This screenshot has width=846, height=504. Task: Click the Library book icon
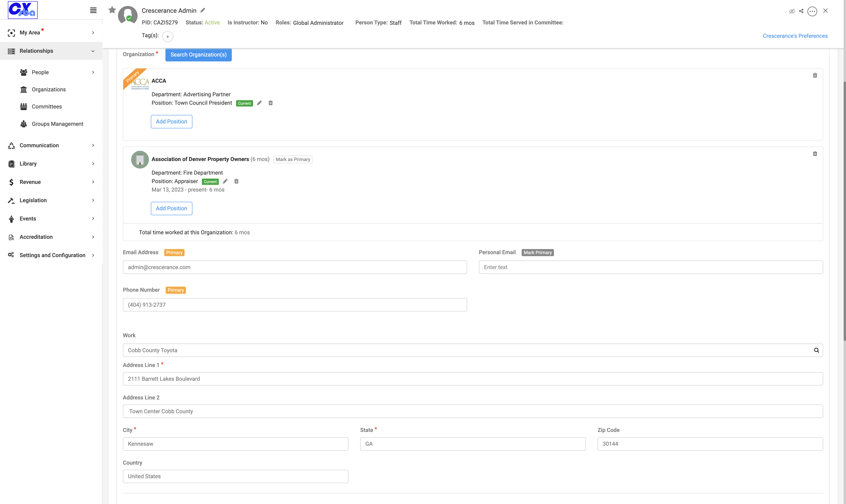(11, 164)
